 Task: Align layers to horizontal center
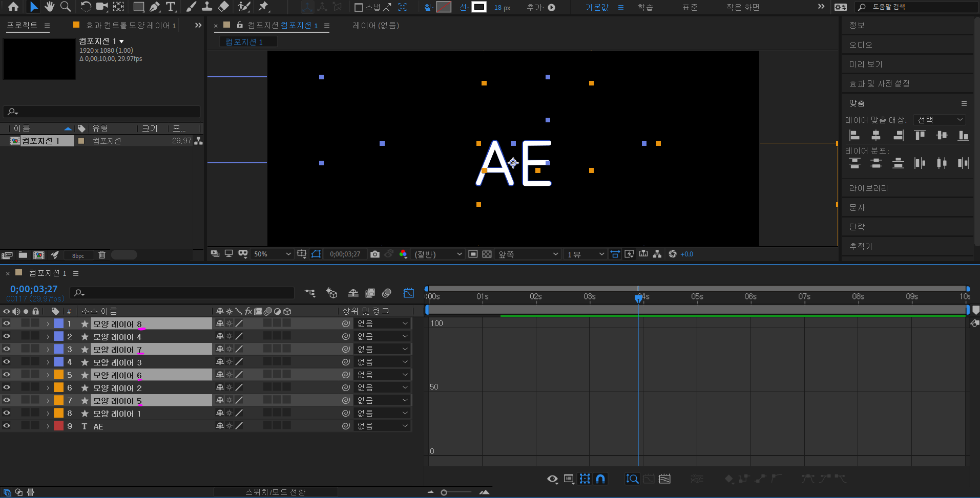click(x=876, y=135)
